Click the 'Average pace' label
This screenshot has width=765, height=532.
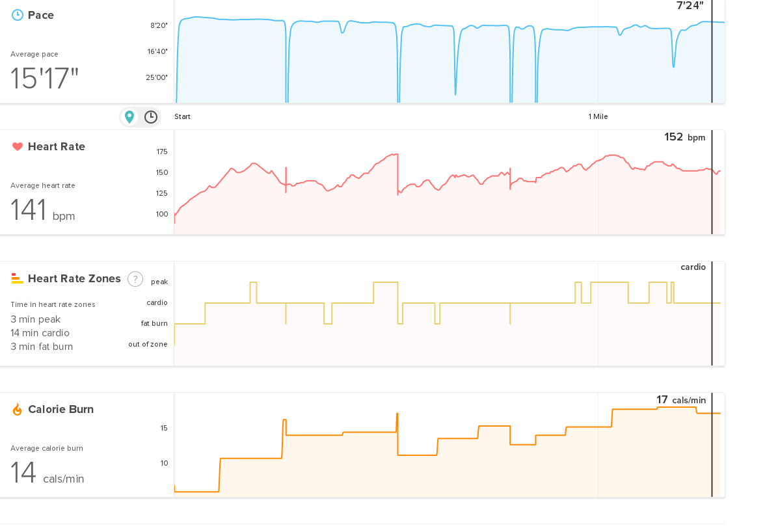click(x=34, y=54)
